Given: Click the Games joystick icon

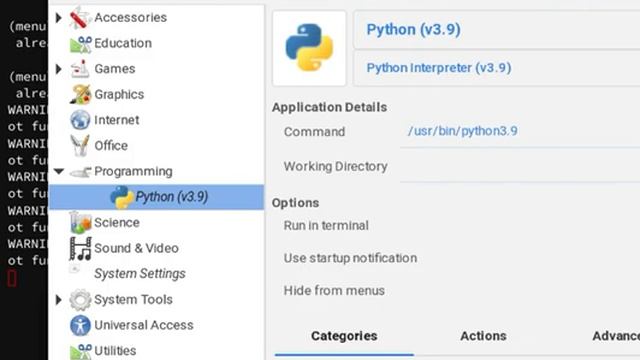Looking at the screenshot, I should pyautogui.click(x=80, y=69).
